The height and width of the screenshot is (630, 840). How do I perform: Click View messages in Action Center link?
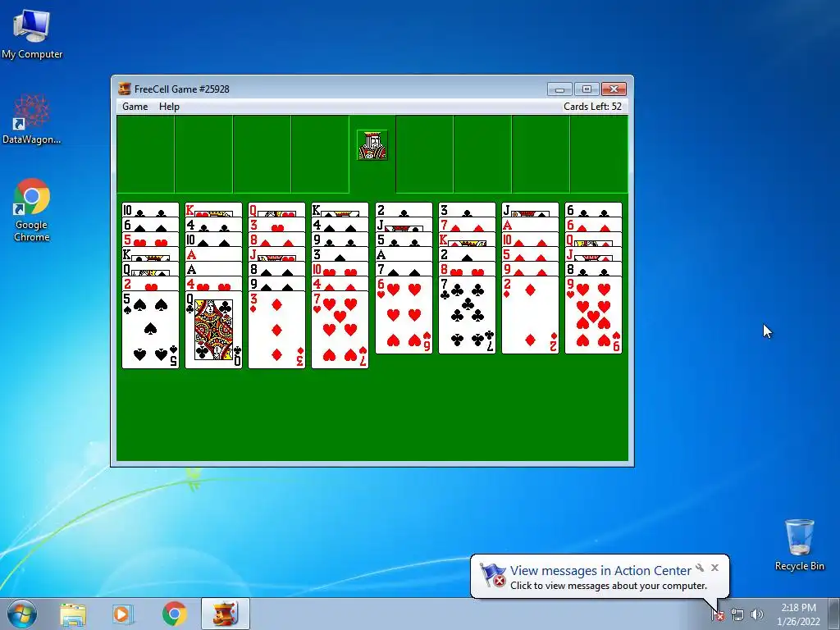point(600,571)
